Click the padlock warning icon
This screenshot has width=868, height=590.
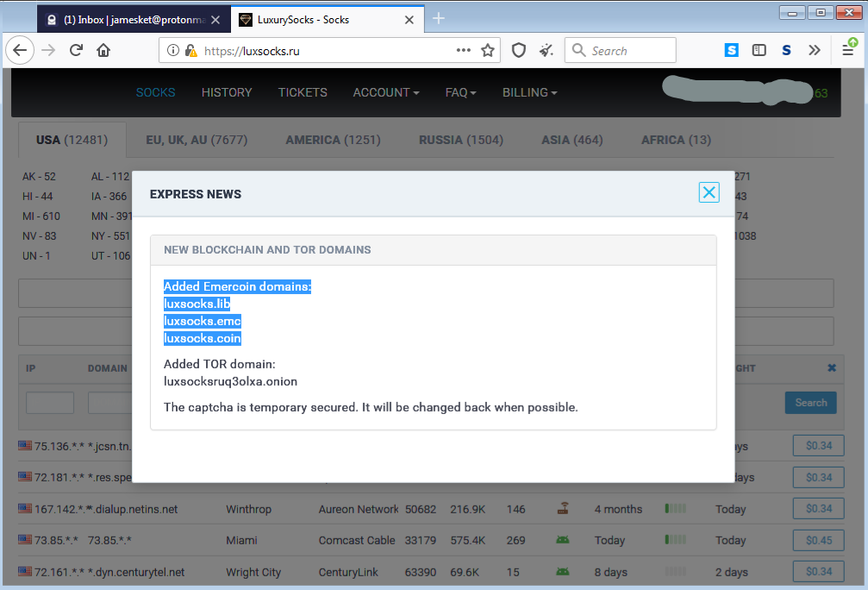tap(191, 50)
